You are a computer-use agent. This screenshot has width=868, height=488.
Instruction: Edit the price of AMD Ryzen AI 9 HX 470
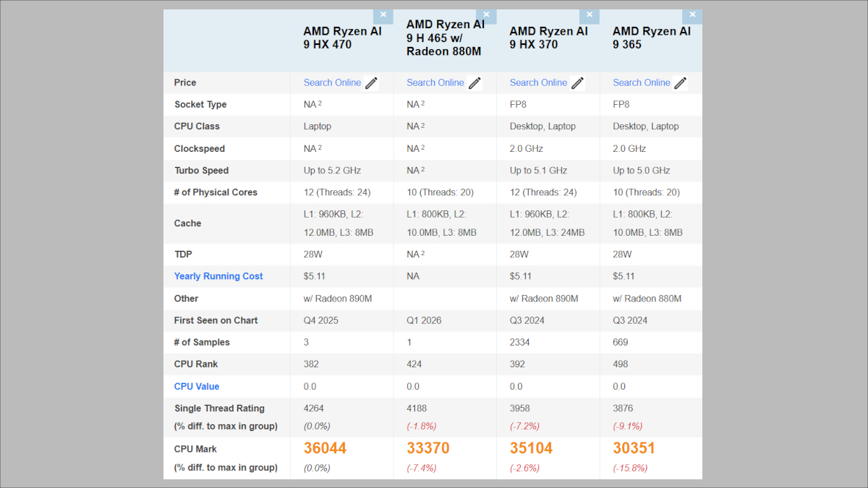(370, 82)
